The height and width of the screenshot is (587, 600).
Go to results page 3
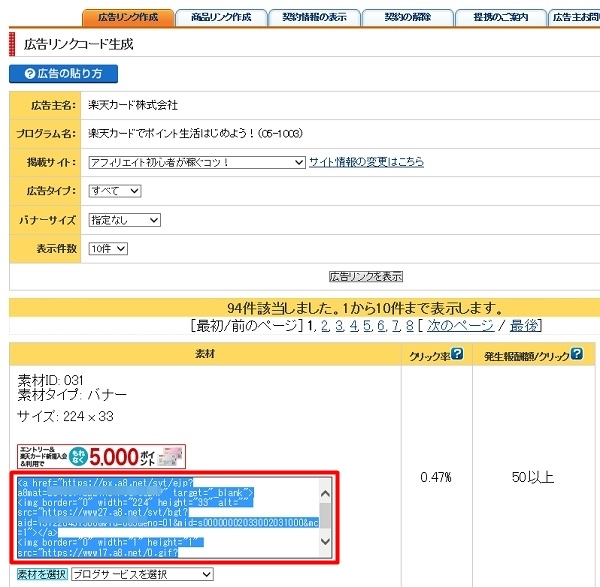click(x=339, y=326)
